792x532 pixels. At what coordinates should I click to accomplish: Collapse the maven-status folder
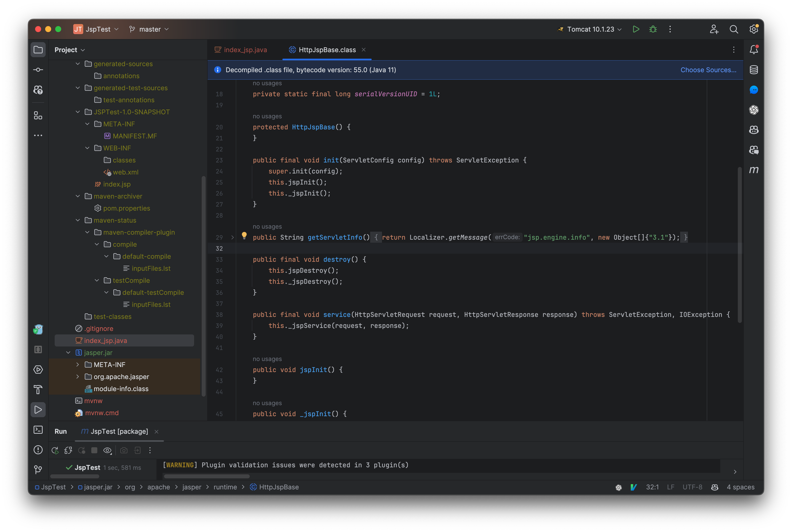point(78,220)
